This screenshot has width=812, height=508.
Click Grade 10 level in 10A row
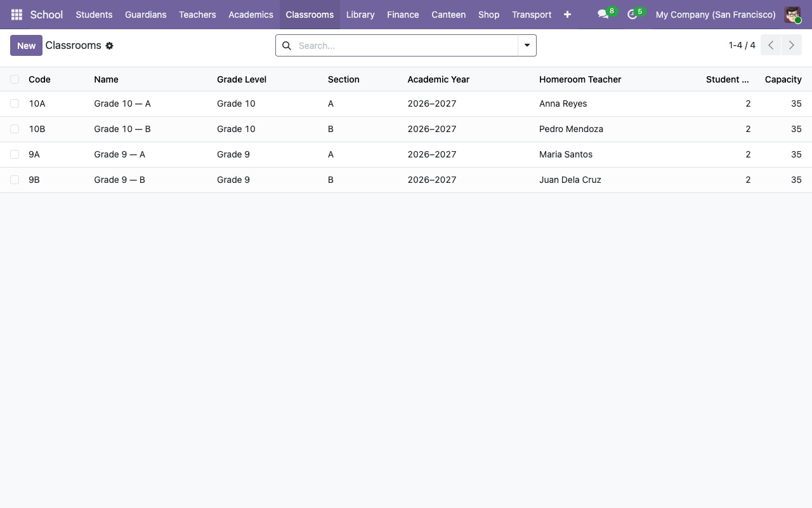click(x=236, y=104)
